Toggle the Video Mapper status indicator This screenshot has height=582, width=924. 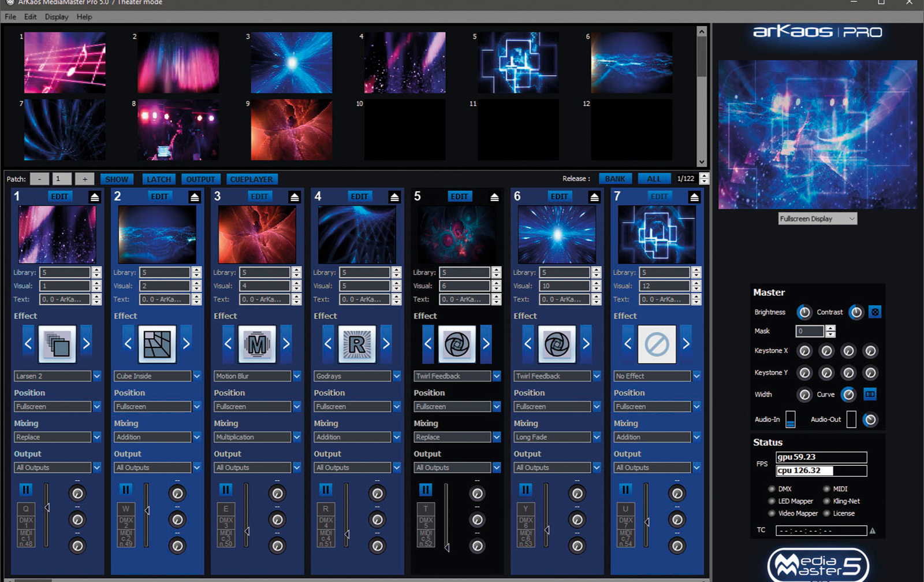coord(772,513)
